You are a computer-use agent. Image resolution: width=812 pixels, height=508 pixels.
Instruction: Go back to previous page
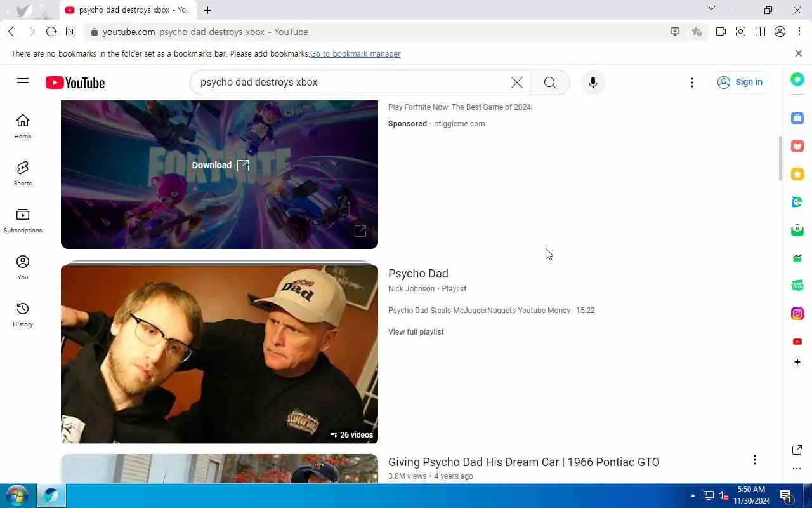coord(11,32)
